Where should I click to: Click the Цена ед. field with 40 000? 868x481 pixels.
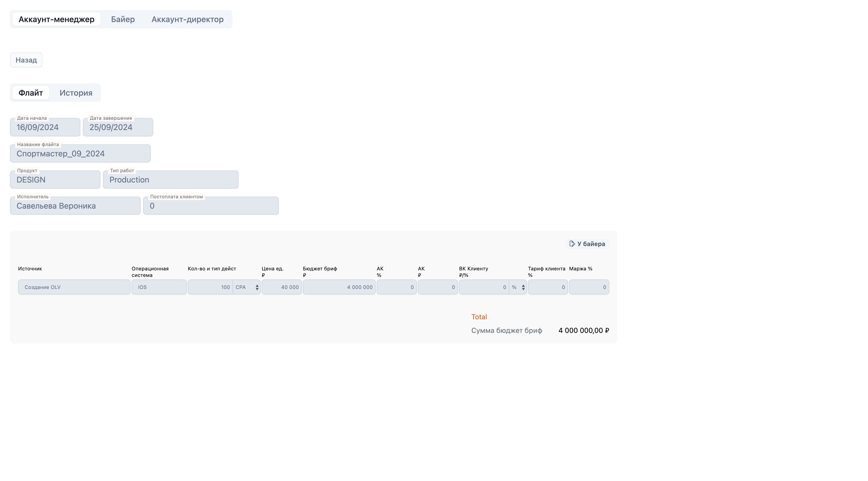282,287
